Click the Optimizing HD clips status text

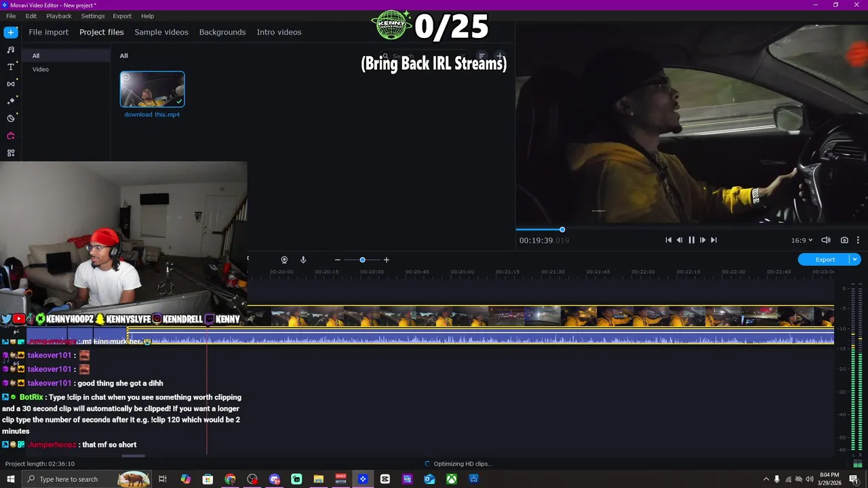[463, 464]
